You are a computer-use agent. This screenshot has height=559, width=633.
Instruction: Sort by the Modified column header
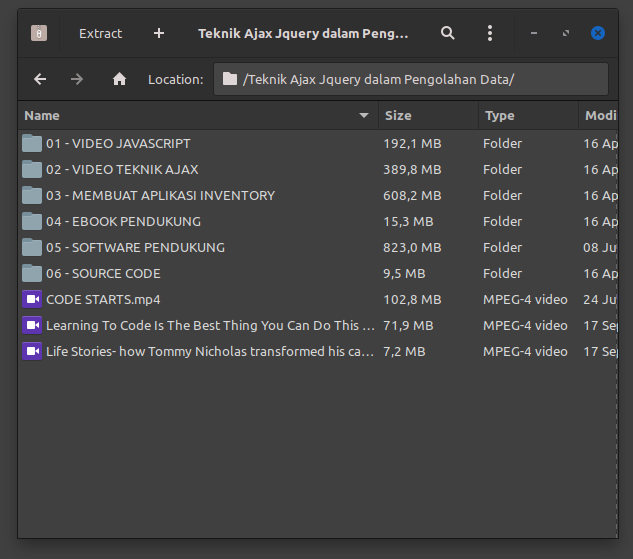click(x=598, y=116)
